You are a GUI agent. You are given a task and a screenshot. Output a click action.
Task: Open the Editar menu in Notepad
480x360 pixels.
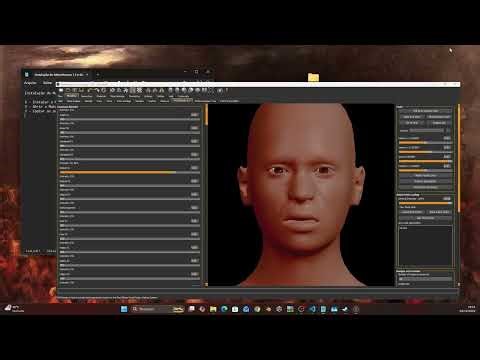47,83
